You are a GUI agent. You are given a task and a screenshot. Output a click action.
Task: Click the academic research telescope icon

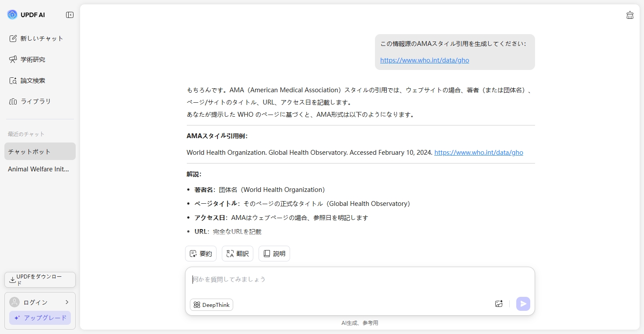(13, 59)
